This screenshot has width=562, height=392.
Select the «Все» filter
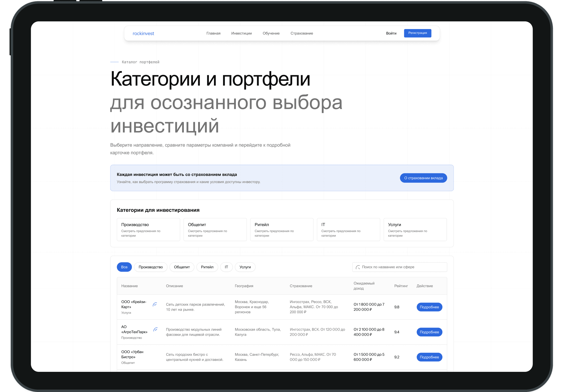click(124, 267)
